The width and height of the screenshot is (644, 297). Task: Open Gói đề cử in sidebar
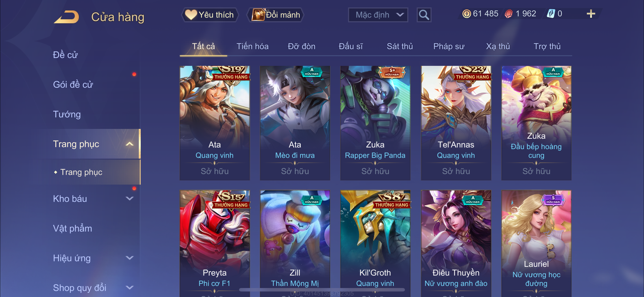click(73, 84)
